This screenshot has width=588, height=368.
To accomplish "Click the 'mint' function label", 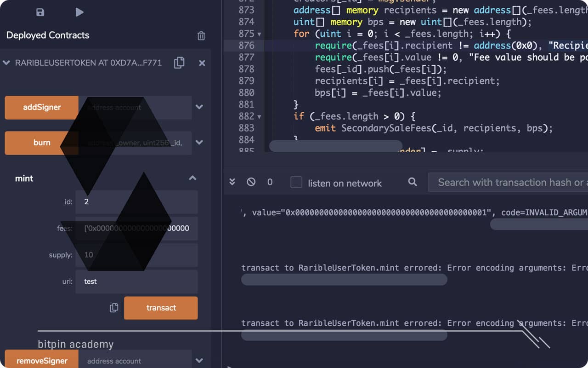I will [24, 178].
